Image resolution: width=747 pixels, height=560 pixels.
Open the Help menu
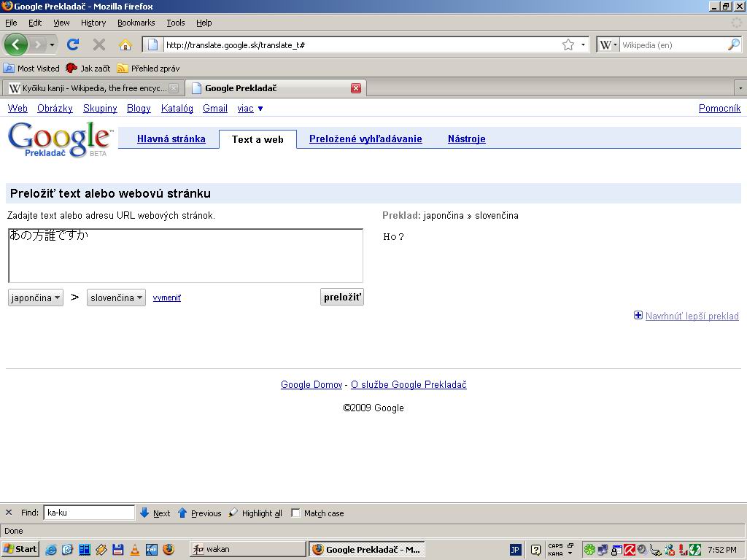point(204,23)
